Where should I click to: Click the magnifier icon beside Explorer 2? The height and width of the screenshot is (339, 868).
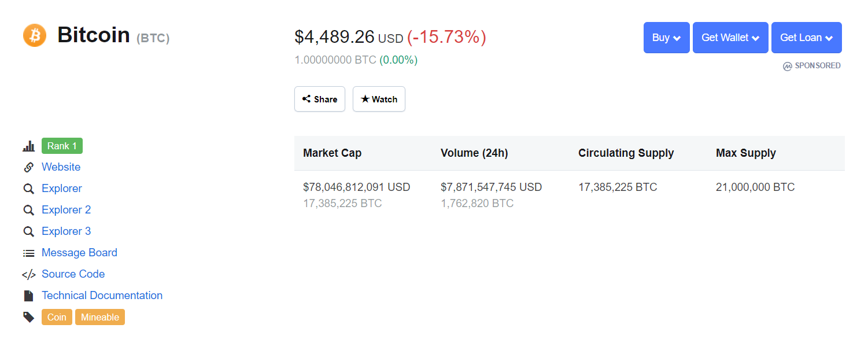click(28, 210)
